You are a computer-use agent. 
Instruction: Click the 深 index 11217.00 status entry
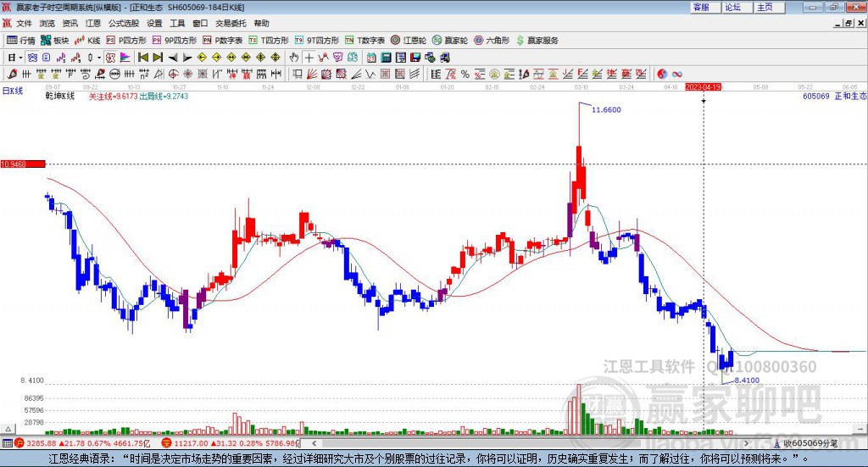(x=231, y=443)
